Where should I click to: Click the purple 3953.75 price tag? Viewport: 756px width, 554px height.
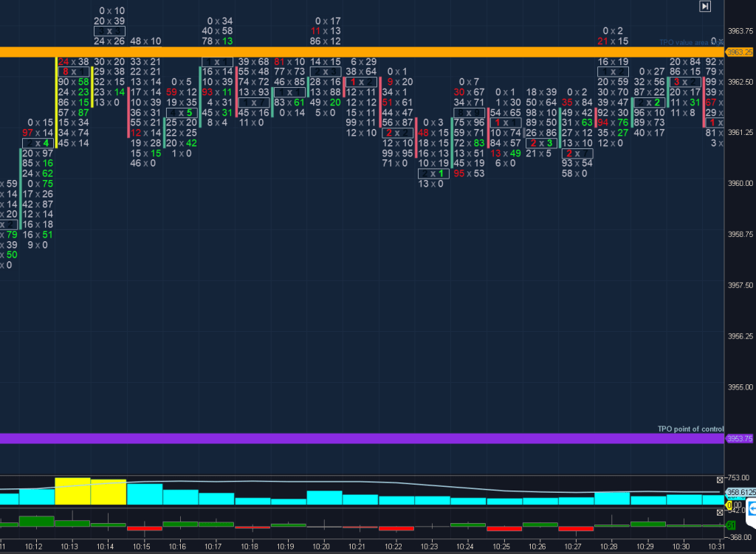[x=739, y=438]
